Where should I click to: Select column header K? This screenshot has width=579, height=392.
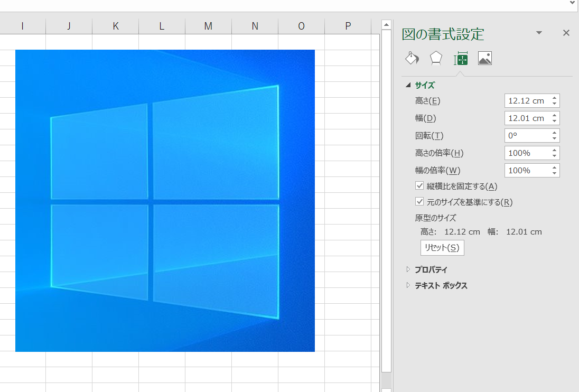(x=116, y=26)
